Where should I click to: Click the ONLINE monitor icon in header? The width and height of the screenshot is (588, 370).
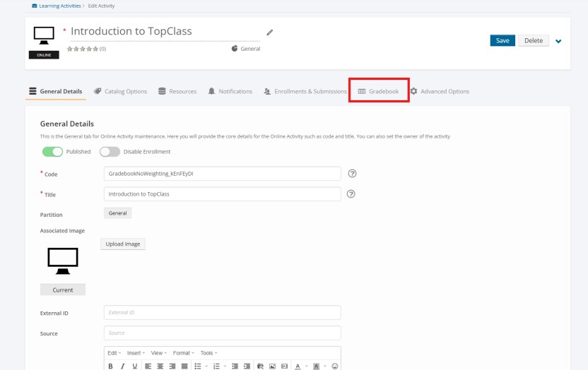(44, 42)
